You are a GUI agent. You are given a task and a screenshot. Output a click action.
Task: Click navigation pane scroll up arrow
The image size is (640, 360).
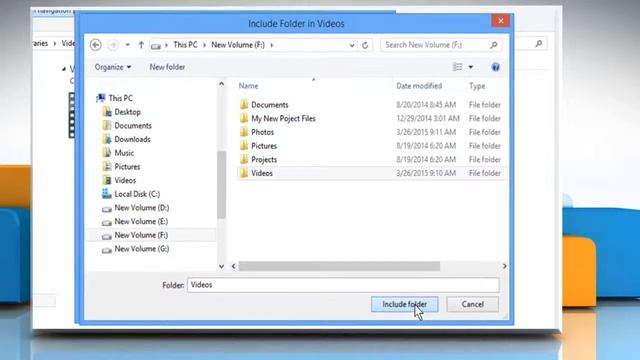tap(221, 84)
